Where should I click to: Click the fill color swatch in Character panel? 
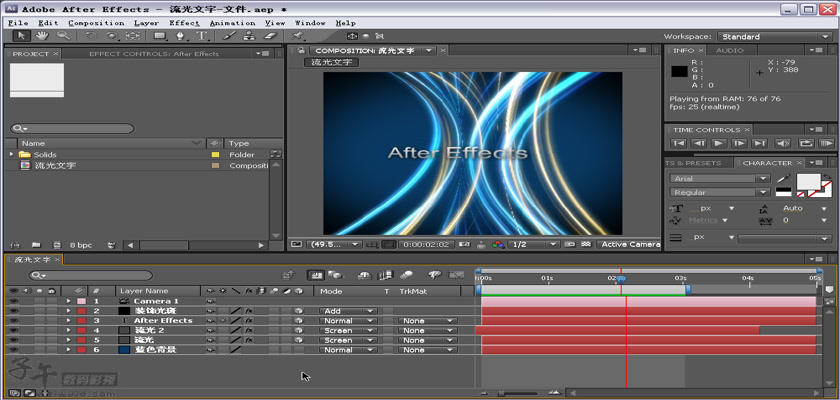point(808,181)
